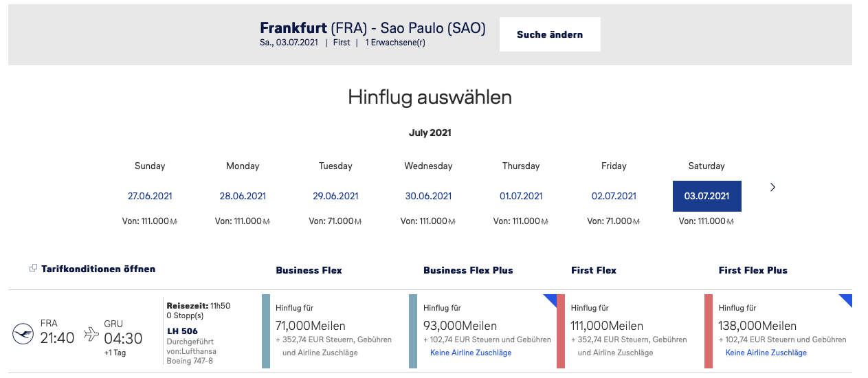Choose Tuesday 29.06.2021 date

coord(335,196)
